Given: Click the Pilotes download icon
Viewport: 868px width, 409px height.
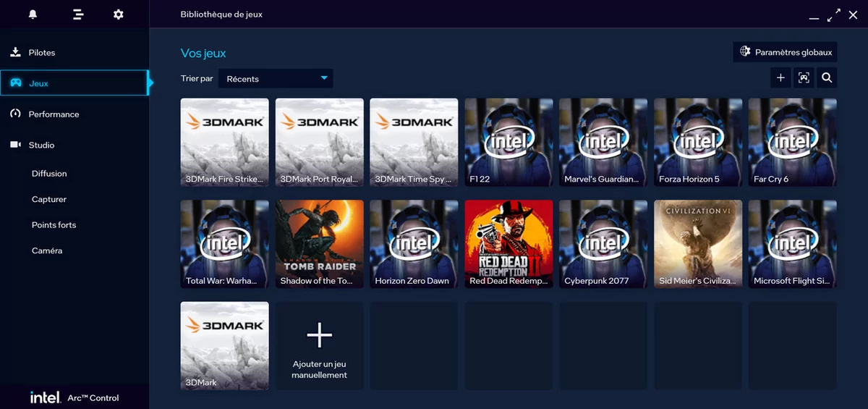Looking at the screenshot, I should click(x=15, y=52).
